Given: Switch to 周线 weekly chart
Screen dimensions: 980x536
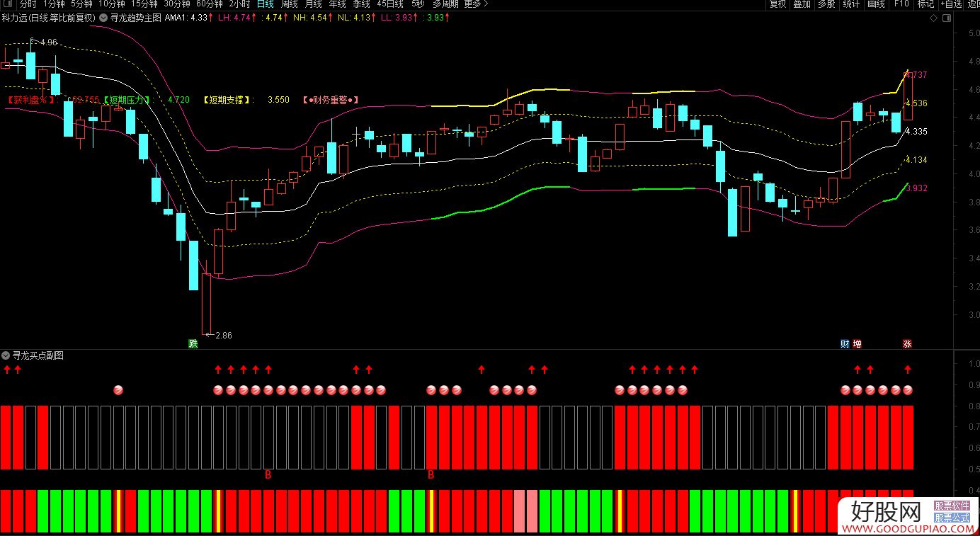Looking at the screenshot, I should [x=289, y=4].
